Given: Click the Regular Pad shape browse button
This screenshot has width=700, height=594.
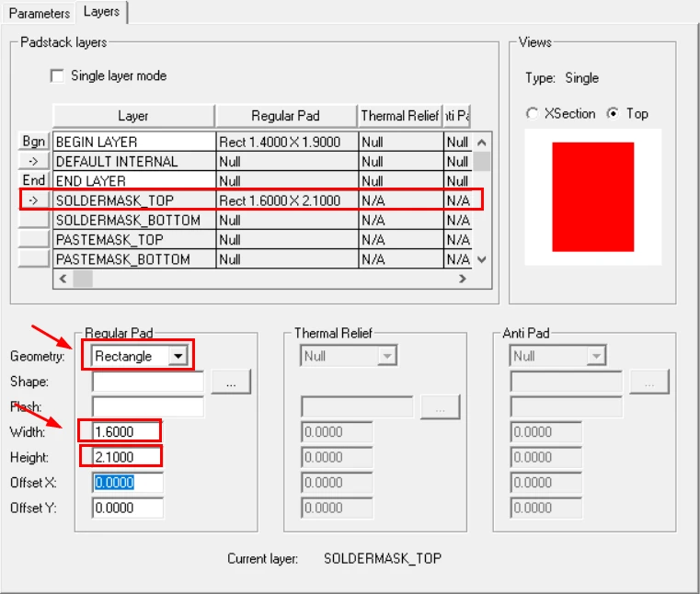Looking at the screenshot, I should click(x=231, y=382).
